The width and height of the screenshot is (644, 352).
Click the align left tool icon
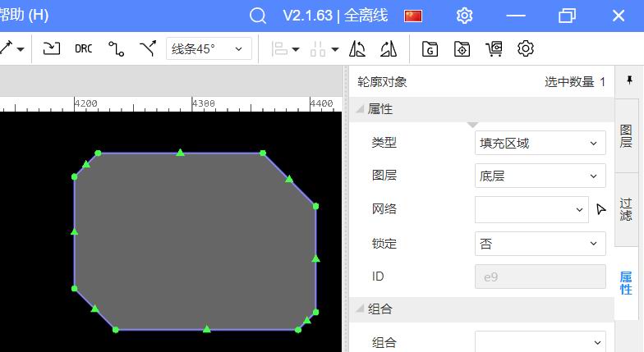tap(279, 48)
